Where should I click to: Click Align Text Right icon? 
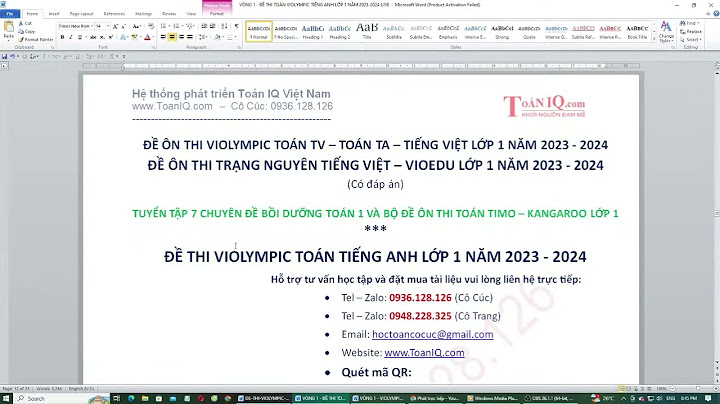point(181,37)
